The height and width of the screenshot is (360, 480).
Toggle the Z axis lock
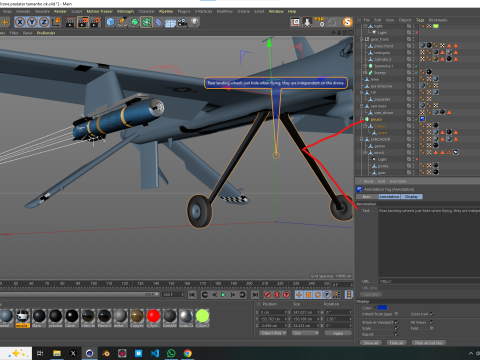[44, 22]
